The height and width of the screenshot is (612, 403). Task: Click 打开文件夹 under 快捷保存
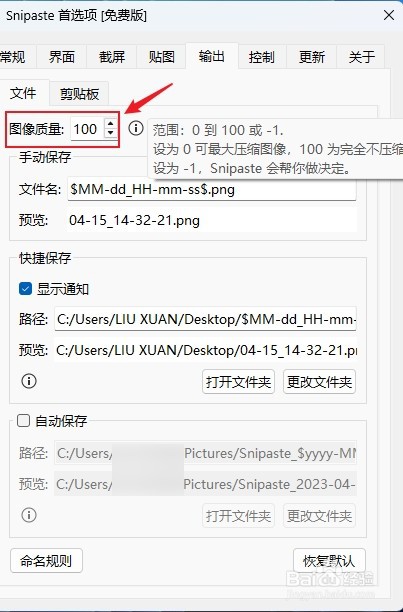click(238, 382)
